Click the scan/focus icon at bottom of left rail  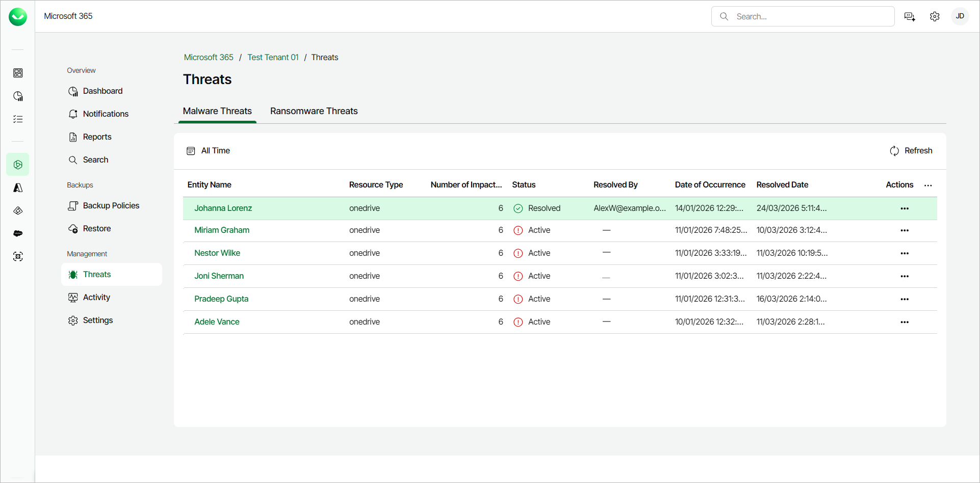tap(18, 256)
